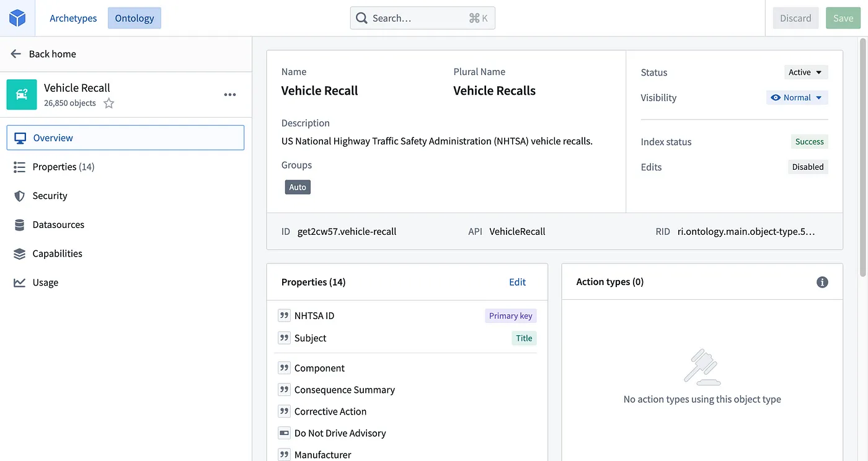Click the Datasources database icon
The height and width of the screenshot is (461, 868).
[20, 225]
